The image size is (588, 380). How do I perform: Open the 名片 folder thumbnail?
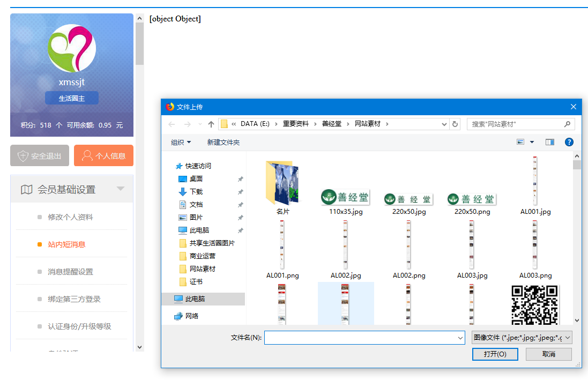282,184
